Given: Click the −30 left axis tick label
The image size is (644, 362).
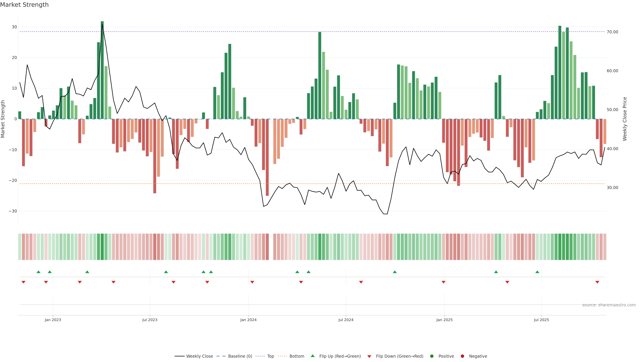Looking at the screenshot, I should pyautogui.click(x=13, y=211).
